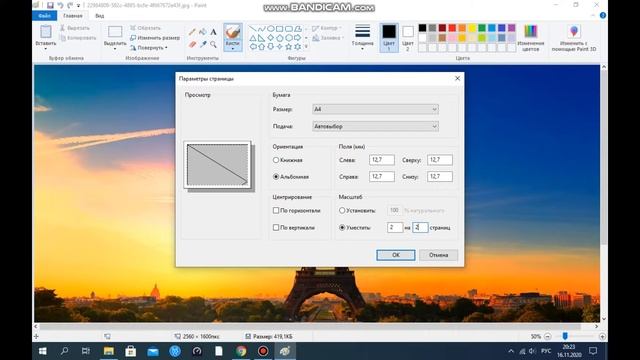
Task: Select Уместить fit-to radio button
Action: (x=342, y=227)
